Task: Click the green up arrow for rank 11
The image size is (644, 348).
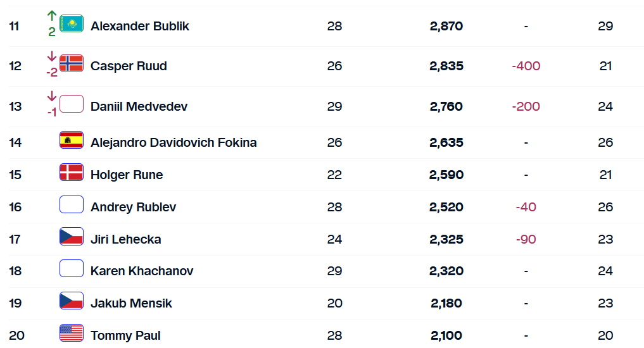Action: pyautogui.click(x=52, y=15)
